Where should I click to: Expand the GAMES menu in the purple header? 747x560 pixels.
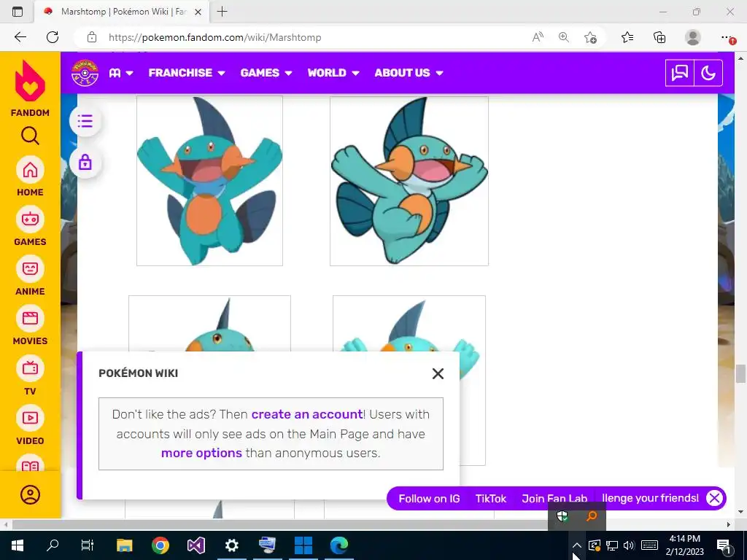click(x=266, y=73)
